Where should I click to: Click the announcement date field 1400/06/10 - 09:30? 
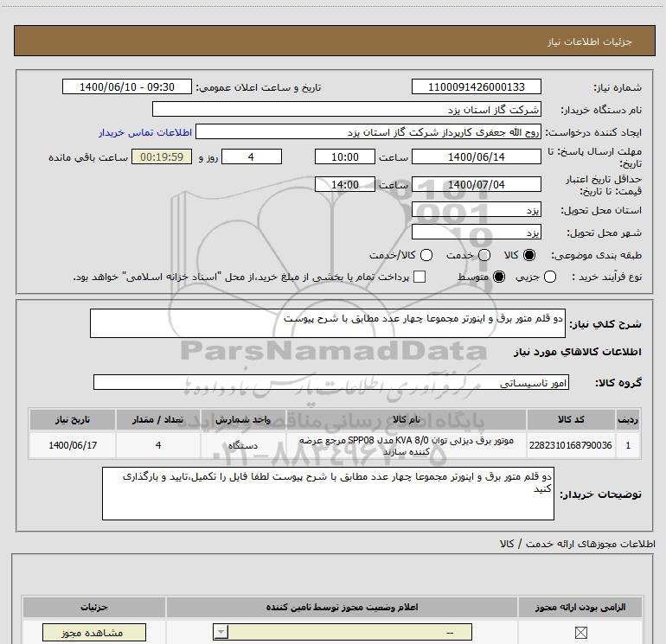(x=127, y=86)
